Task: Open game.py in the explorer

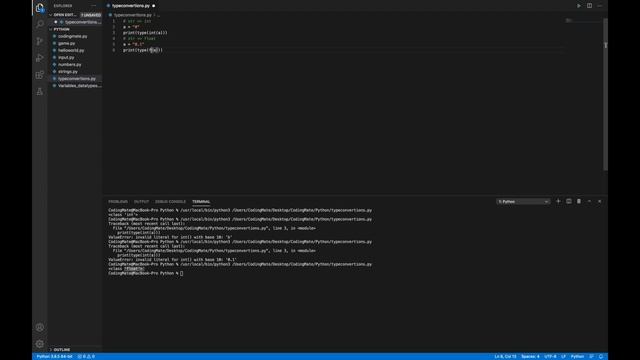Action: [x=67, y=43]
